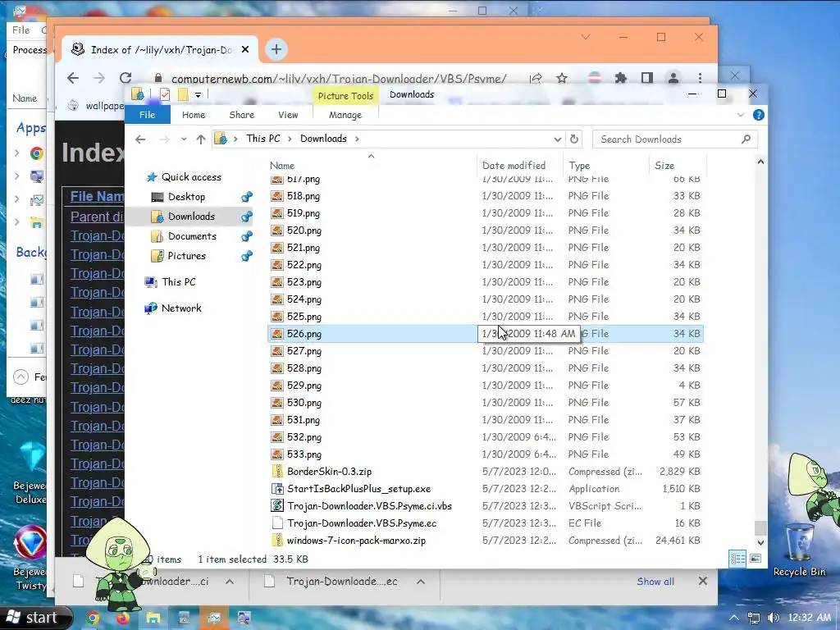
Task: Select Quick access in navigation pane
Action: coord(191,177)
